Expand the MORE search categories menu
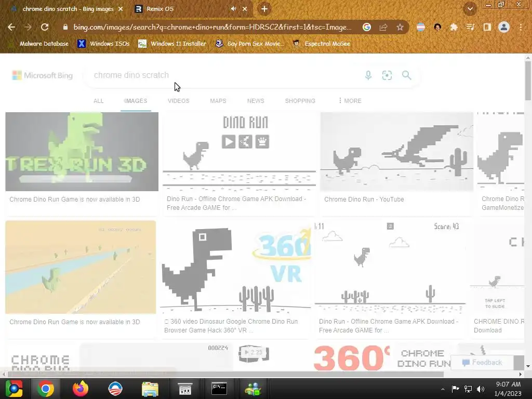The image size is (532, 399). [350, 101]
